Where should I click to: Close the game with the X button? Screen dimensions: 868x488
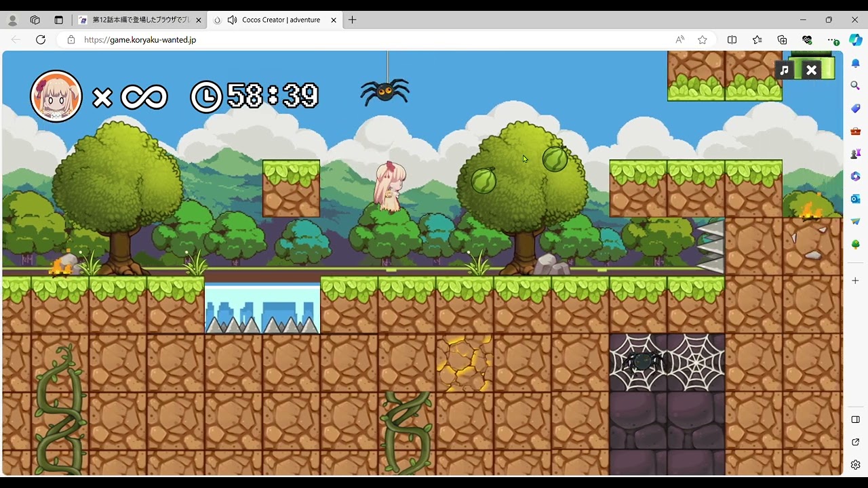coord(811,70)
